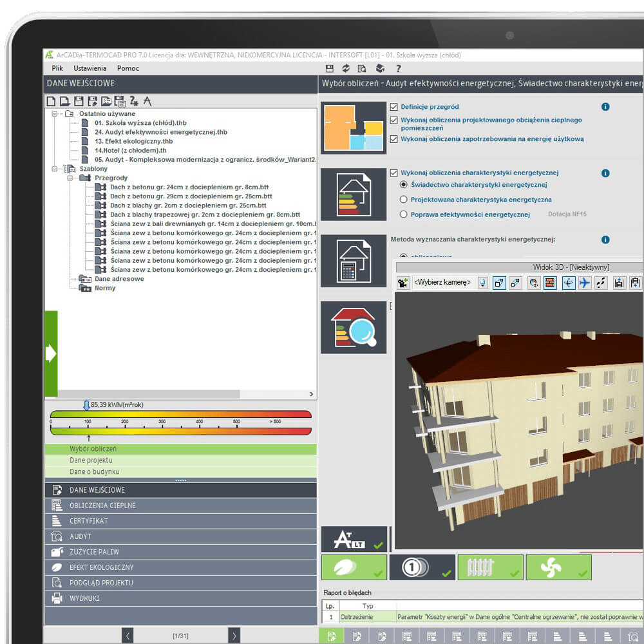
Task: Click info icon next to Definicje przegród
Action: [605, 107]
